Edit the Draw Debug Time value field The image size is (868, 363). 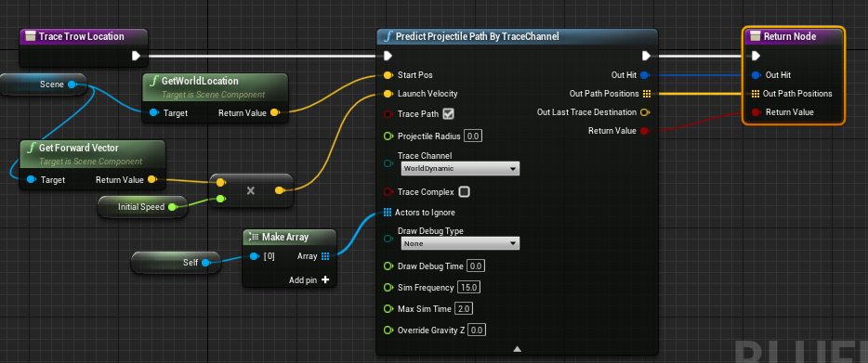(x=476, y=266)
